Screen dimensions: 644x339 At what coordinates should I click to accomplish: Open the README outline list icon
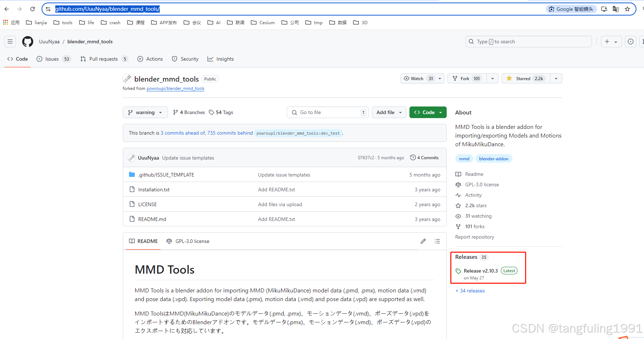tap(437, 241)
